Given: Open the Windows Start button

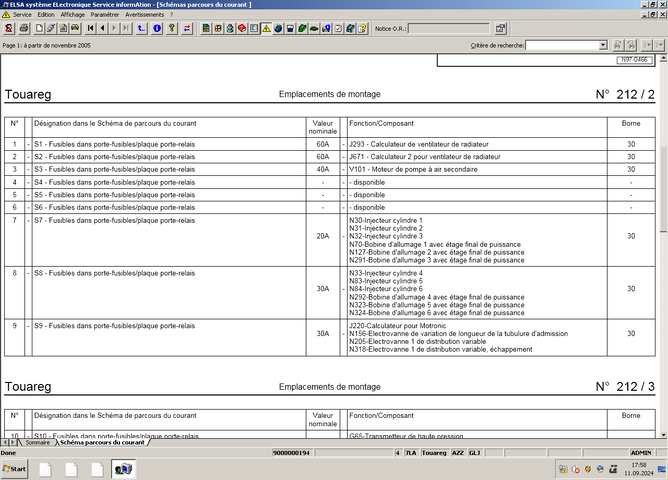Looking at the screenshot, I should [x=14, y=469].
